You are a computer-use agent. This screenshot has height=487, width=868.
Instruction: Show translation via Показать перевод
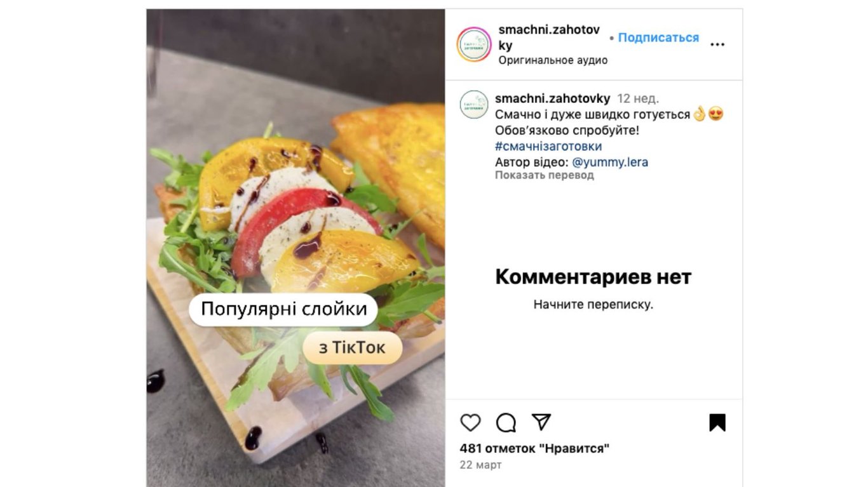coord(545,175)
